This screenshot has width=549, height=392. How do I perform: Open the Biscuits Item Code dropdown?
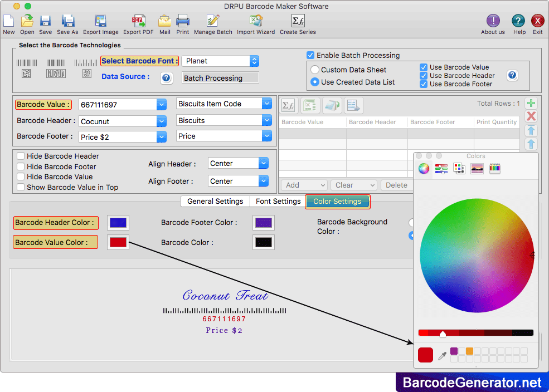267,104
